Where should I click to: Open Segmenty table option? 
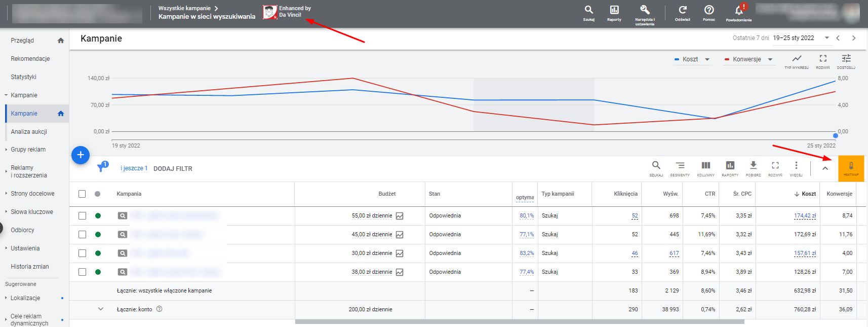point(680,168)
